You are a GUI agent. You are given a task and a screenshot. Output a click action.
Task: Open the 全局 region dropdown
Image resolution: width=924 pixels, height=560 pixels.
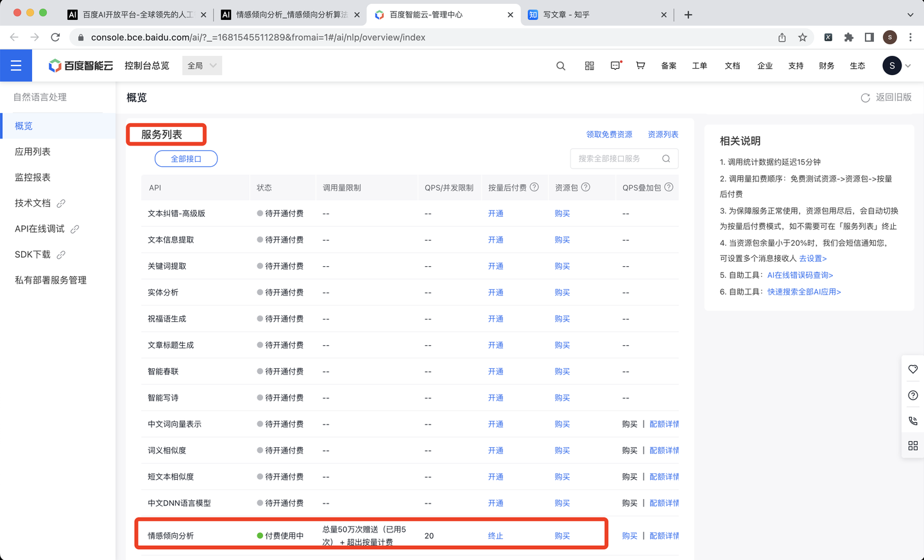click(x=201, y=65)
